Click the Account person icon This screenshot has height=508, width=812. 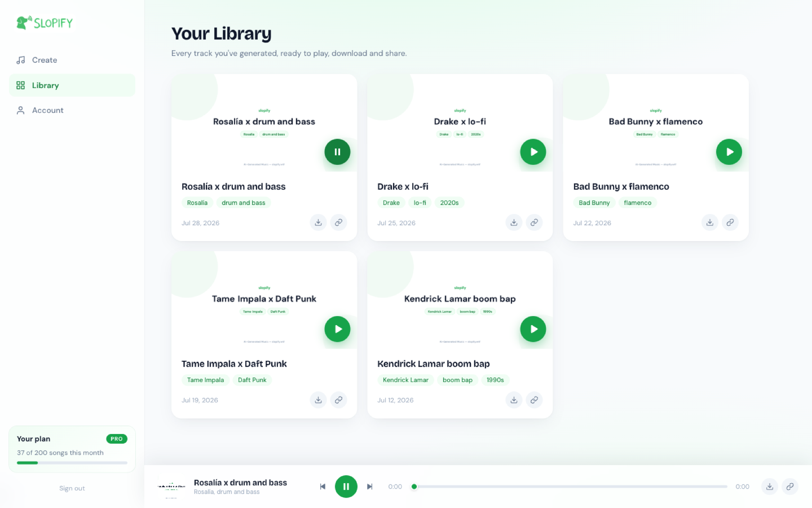tap(21, 110)
